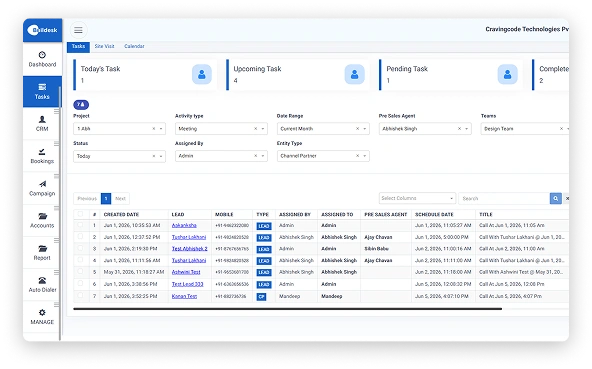The width and height of the screenshot is (592, 369).
Task: Check the Ashwini Test row
Action: point(80,272)
